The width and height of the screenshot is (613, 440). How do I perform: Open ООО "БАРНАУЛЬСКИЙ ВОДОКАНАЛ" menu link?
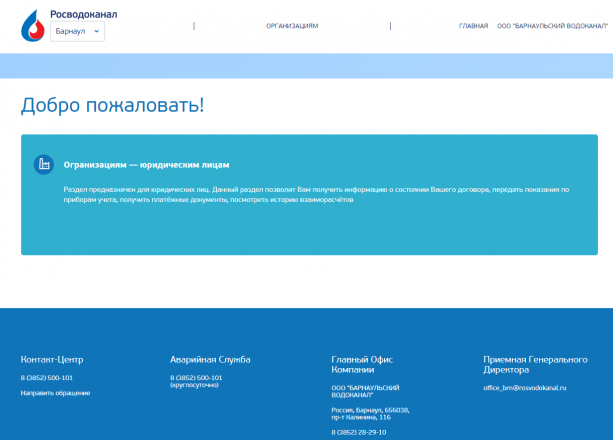click(x=552, y=26)
